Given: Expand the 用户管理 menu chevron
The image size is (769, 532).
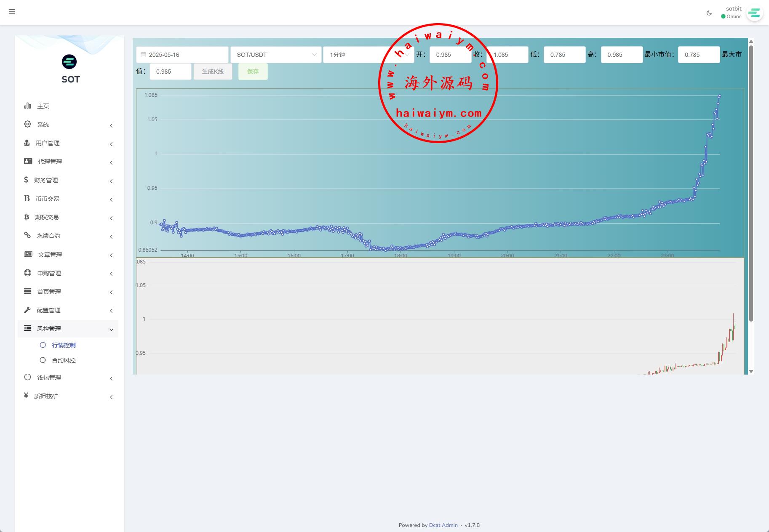Looking at the screenshot, I should click(111, 144).
